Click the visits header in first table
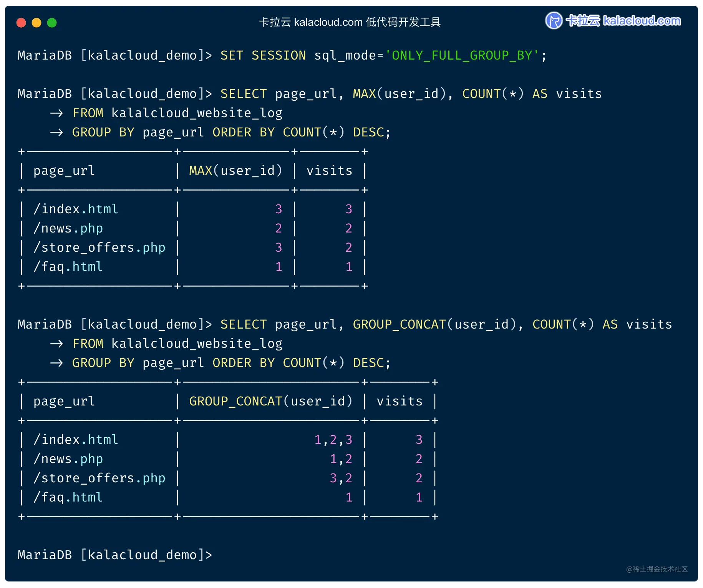The width and height of the screenshot is (703, 588). point(330,171)
